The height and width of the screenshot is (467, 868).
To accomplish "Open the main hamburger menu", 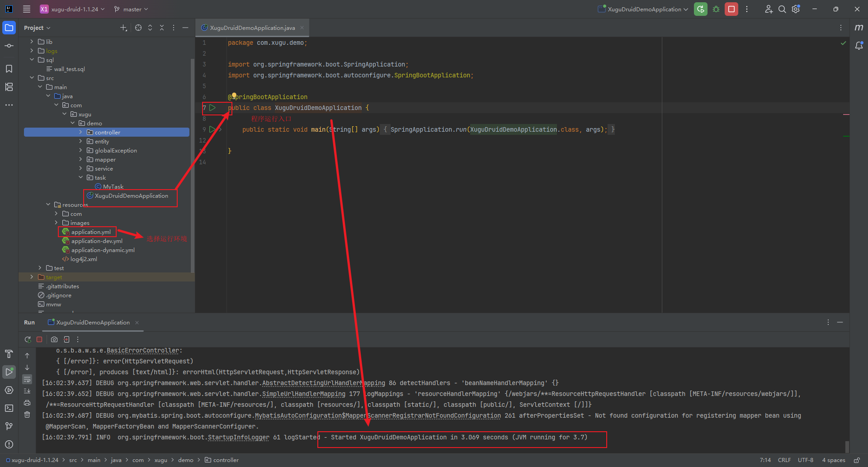I will coord(27,9).
